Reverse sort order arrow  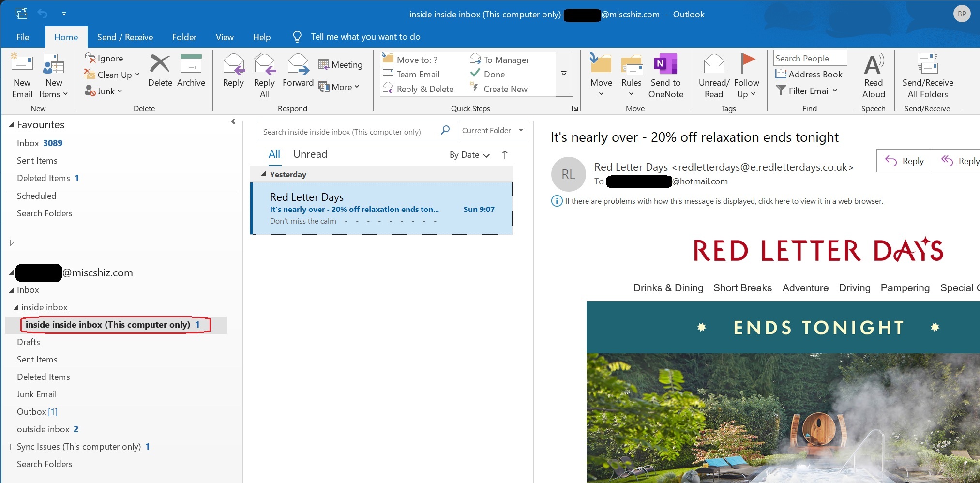[x=505, y=155]
